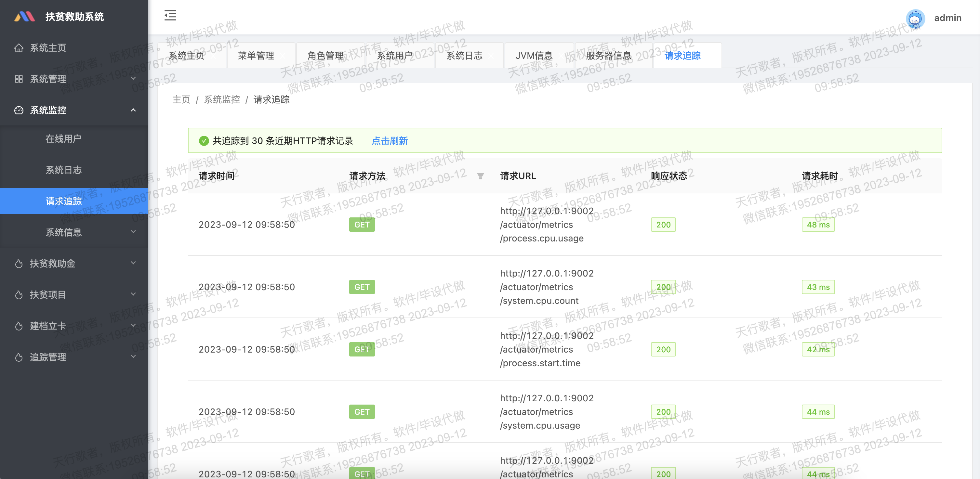Viewport: 980px width, 479px height.
Task: Click the 200 status tag in the process.start.time row
Action: click(x=663, y=349)
